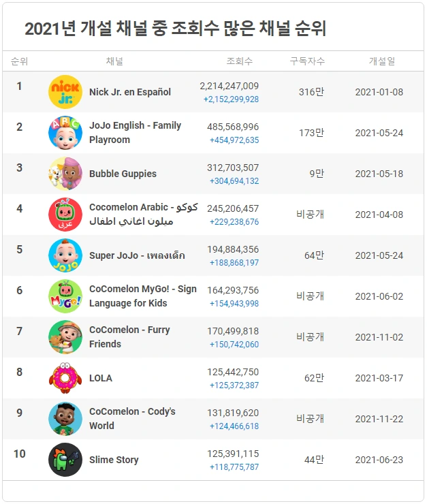Select the 순위 column header

pos(19,61)
